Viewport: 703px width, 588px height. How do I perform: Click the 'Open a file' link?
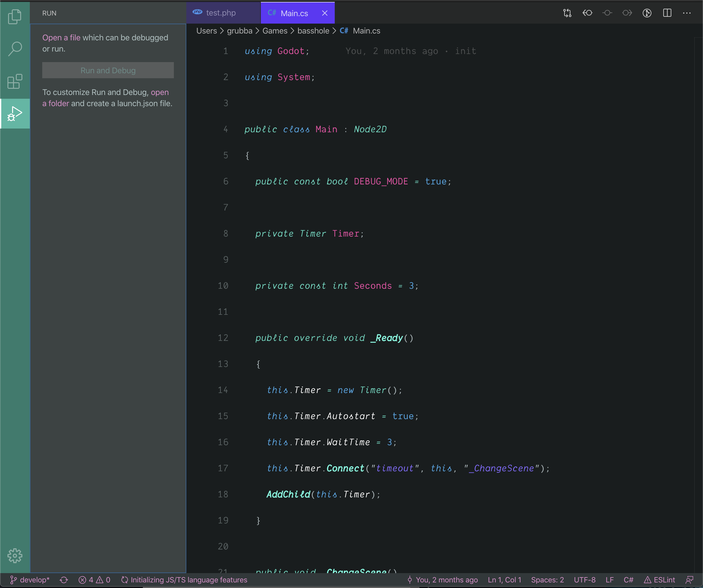click(x=61, y=38)
